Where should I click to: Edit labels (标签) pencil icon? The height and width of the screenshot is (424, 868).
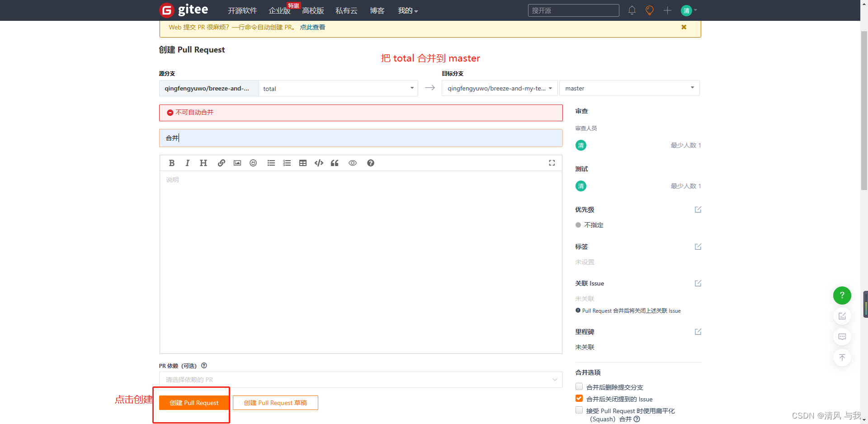(698, 247)
